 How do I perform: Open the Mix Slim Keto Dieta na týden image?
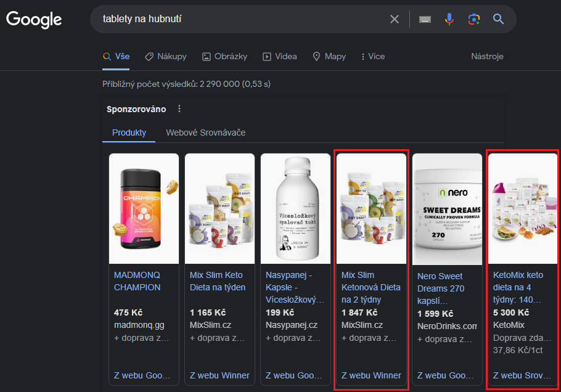[x=219, y=209]
